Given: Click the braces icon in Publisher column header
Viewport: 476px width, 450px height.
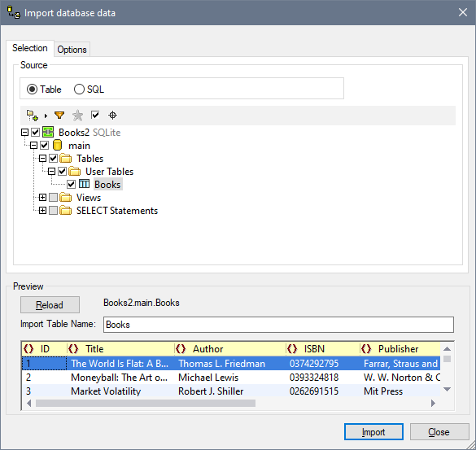Looking at the screenshot, I should point(366,349).
